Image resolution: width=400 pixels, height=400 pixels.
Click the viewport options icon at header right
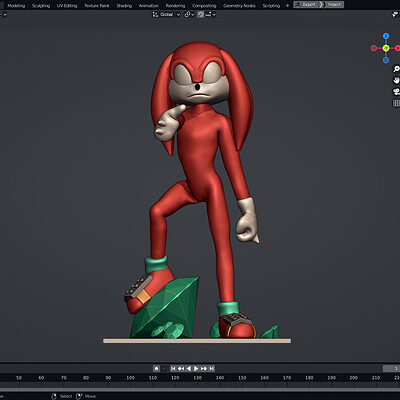point(396,14)
